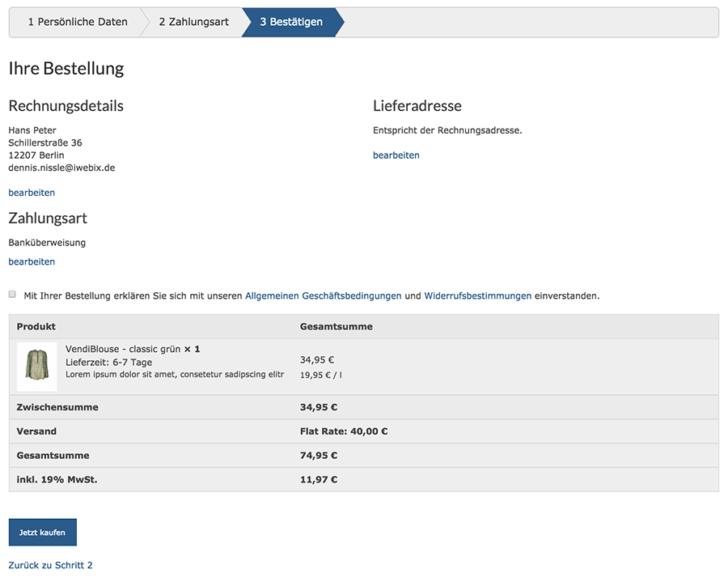Tick the terms and conditions agreement checkbox

12,295
